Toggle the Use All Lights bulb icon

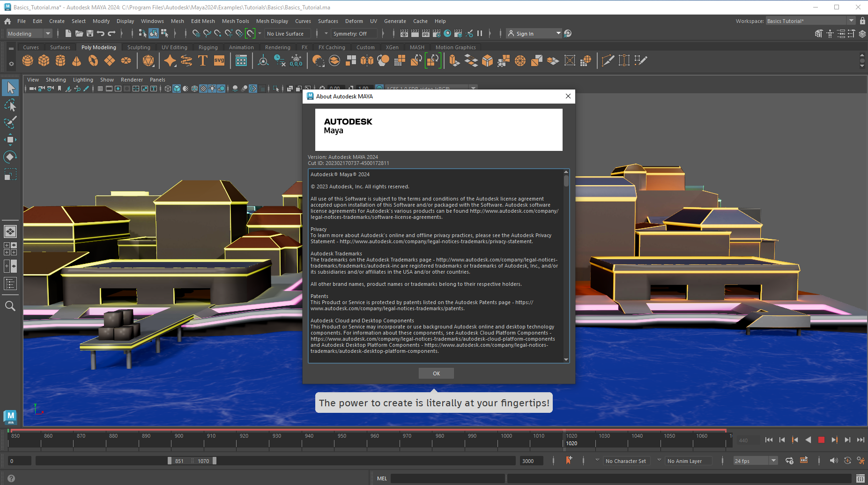212,89
